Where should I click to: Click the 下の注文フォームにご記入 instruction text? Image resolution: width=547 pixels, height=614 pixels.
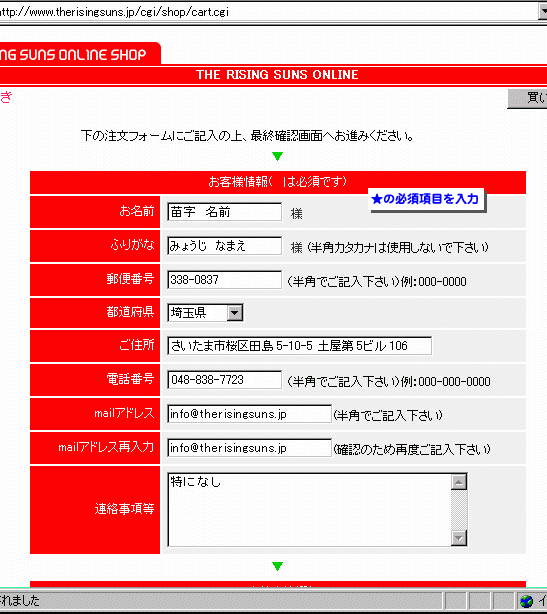click(247, 136)
